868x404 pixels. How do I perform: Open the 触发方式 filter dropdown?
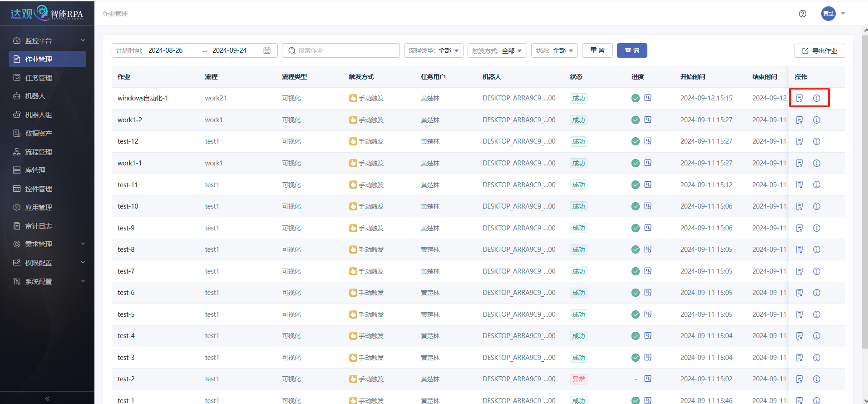[497, 50]
